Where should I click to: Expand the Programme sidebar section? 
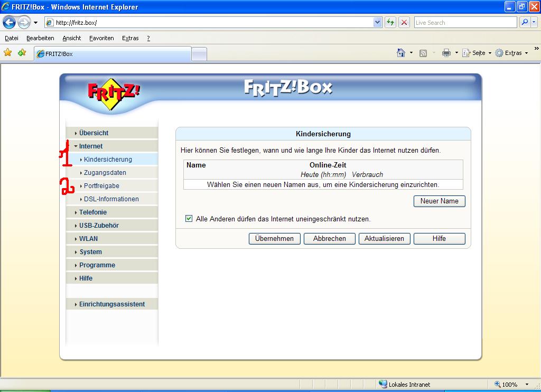[x=112, y=265]
